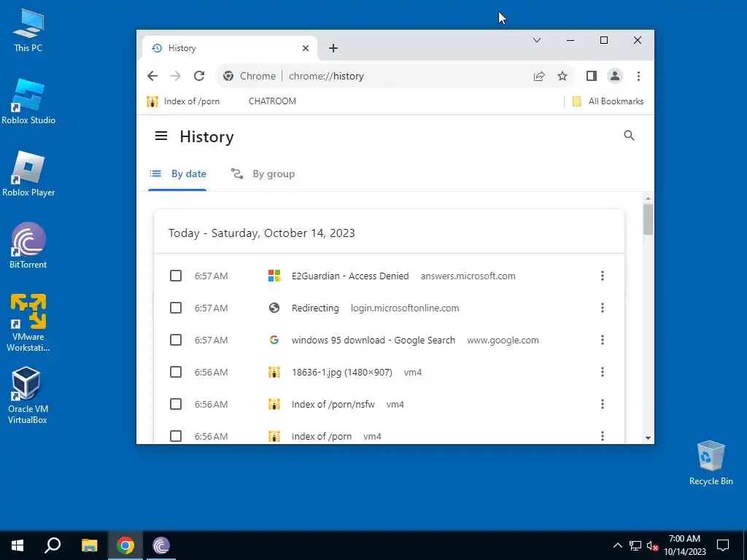Open actions for windows 95 download entry

602,340
